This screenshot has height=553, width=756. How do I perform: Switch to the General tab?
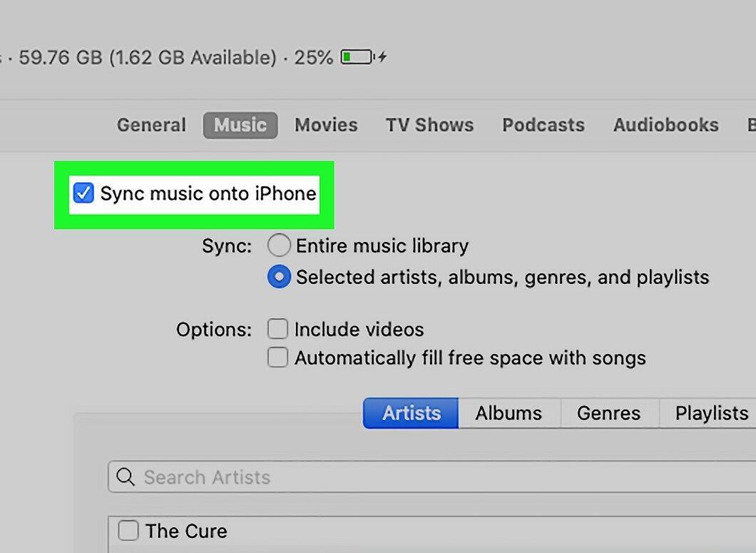coord(151,125)
